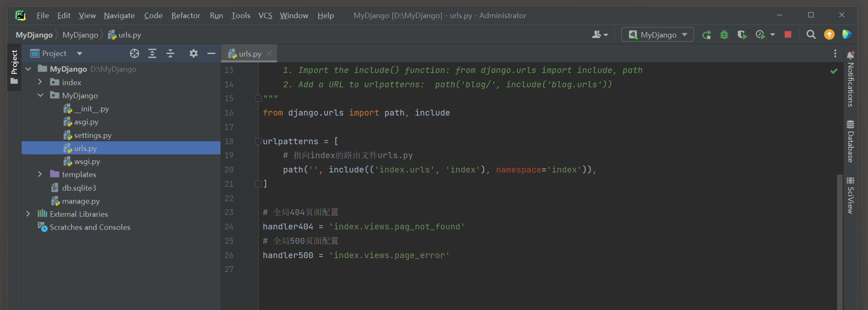Open the Run menu
Screen dimensions: 868x310
click(216, 16)
